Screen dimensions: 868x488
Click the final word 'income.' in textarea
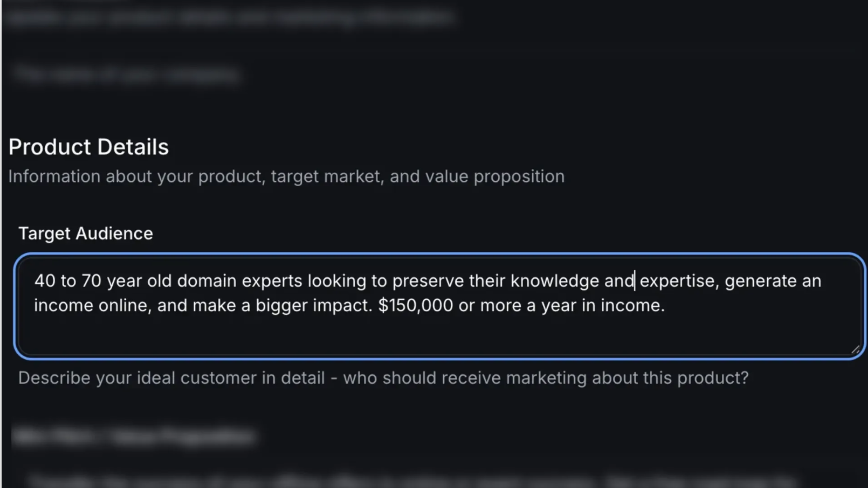click(632, 306)
